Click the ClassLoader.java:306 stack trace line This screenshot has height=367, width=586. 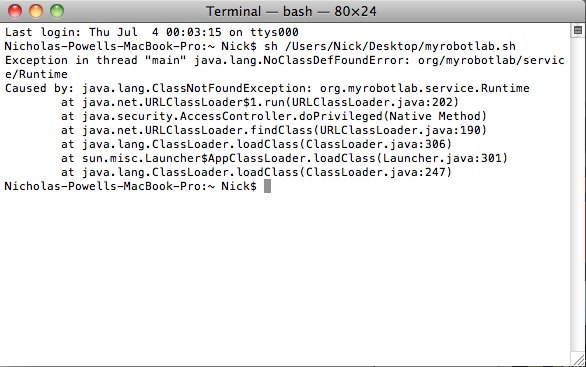point(256,144)
